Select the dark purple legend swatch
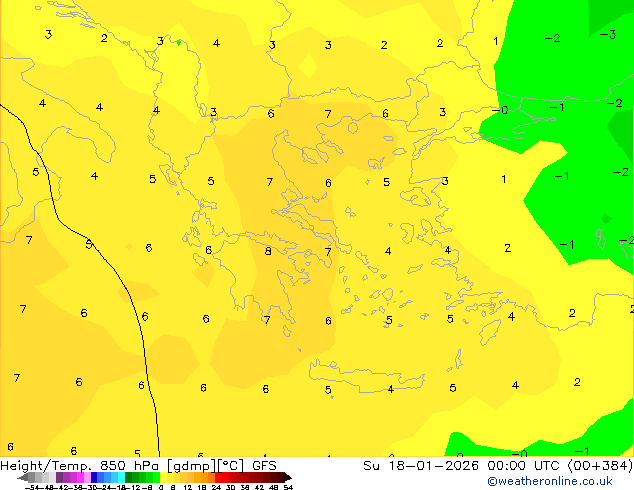634x490 pixels. (x=59, y=477)
